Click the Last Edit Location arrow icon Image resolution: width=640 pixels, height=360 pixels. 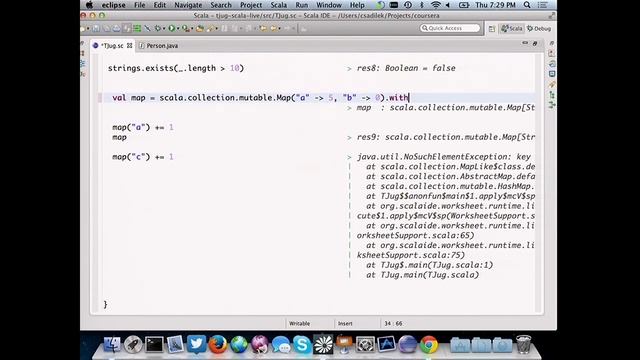[x=263, y=29]
